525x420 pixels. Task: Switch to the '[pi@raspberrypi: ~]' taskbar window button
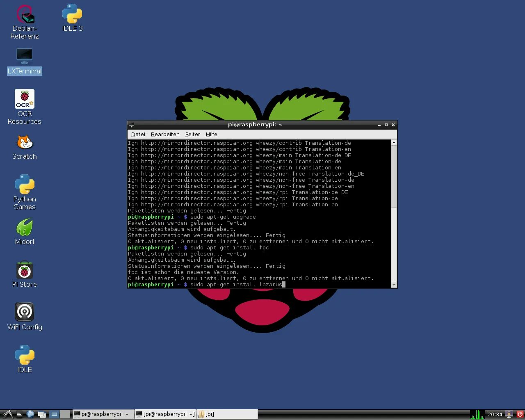click(x=165, y=414)
